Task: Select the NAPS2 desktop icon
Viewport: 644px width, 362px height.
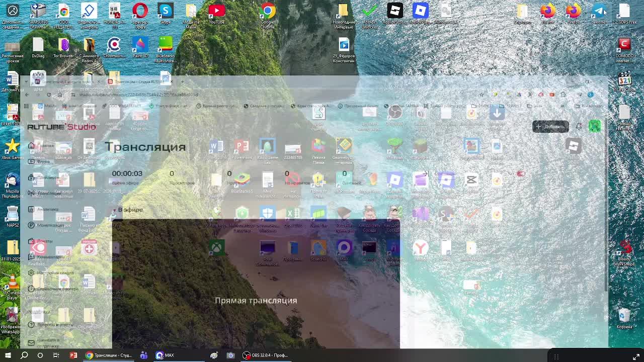Action: pos(13,217)
